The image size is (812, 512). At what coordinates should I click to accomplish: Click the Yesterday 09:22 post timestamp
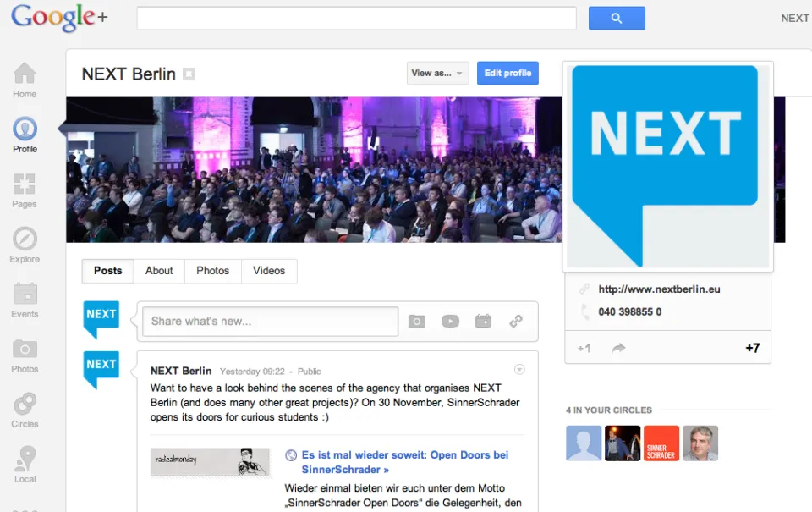click(x=252, y=372)
